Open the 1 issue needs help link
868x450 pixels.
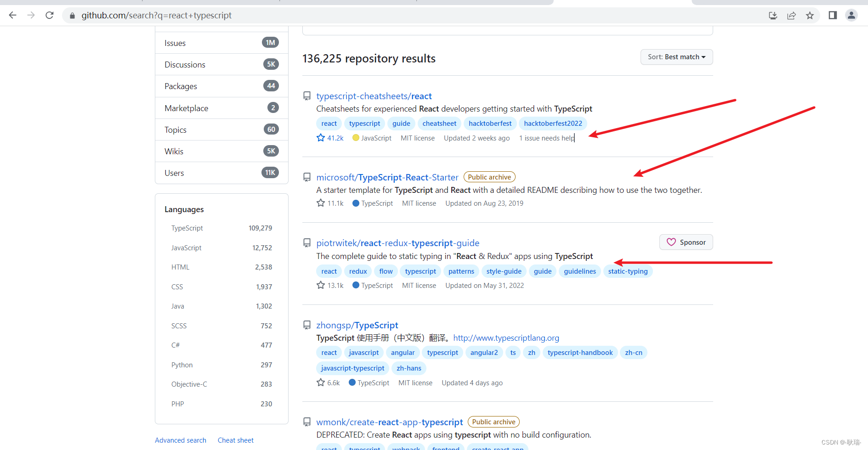pos(546,138)
